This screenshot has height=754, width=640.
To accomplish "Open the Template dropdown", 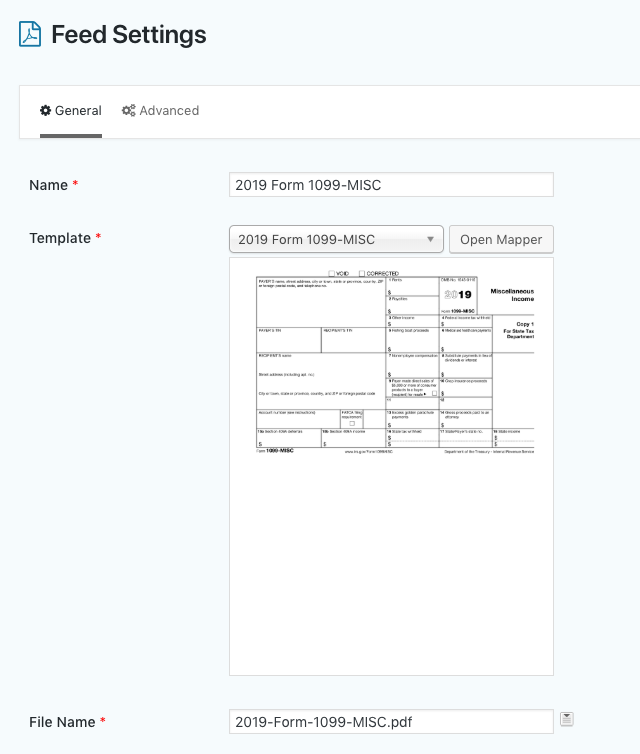I will point(336,239).
